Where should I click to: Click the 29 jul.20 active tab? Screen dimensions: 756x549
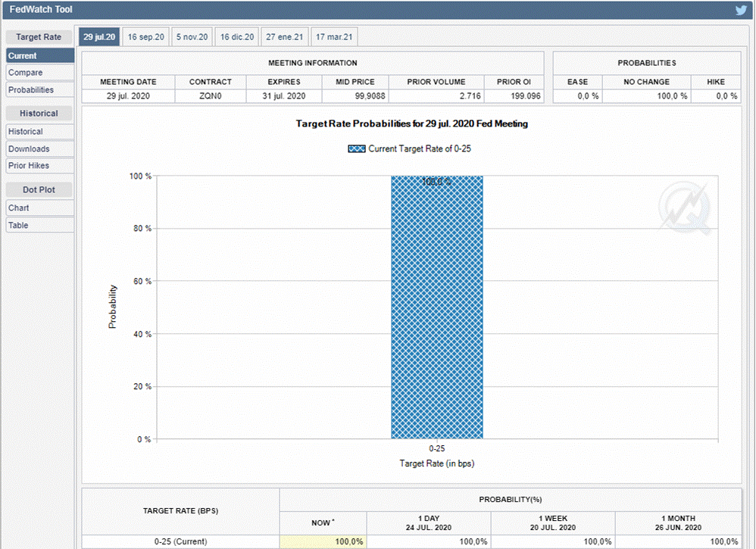98,36
